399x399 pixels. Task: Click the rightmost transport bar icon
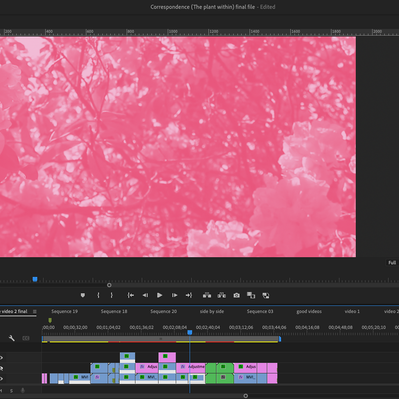266,295
